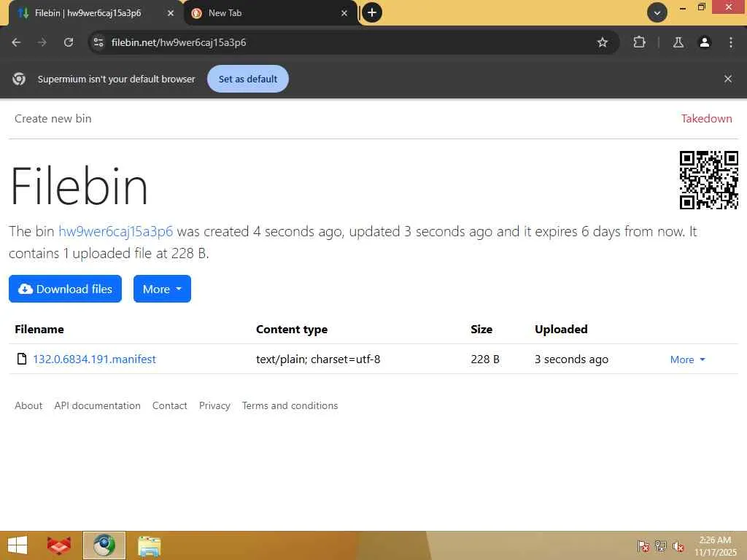Close the Filebin tab
Screen dimensions: 747x560
(171, 13)
